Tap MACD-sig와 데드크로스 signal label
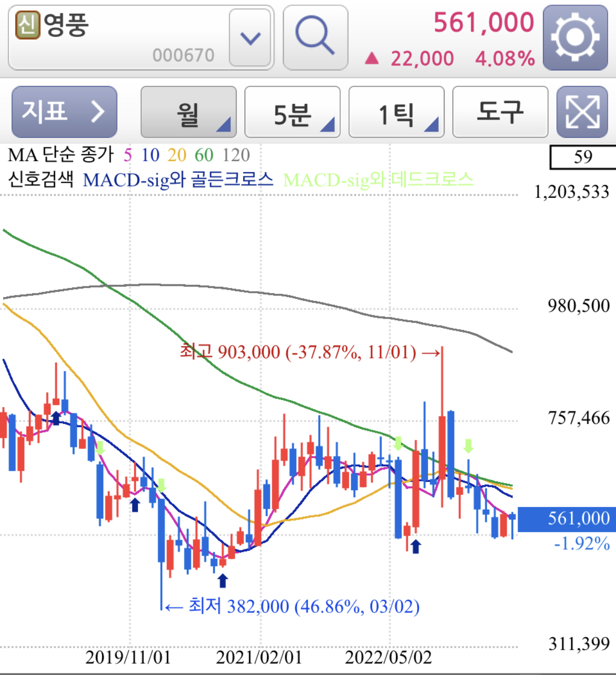This screenshot has width=616, height=675. (378, 180)
